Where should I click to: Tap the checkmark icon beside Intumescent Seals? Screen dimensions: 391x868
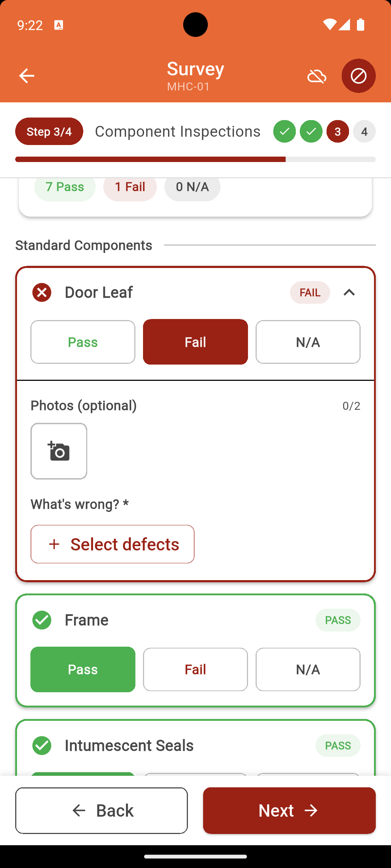[x=42, y=745]
